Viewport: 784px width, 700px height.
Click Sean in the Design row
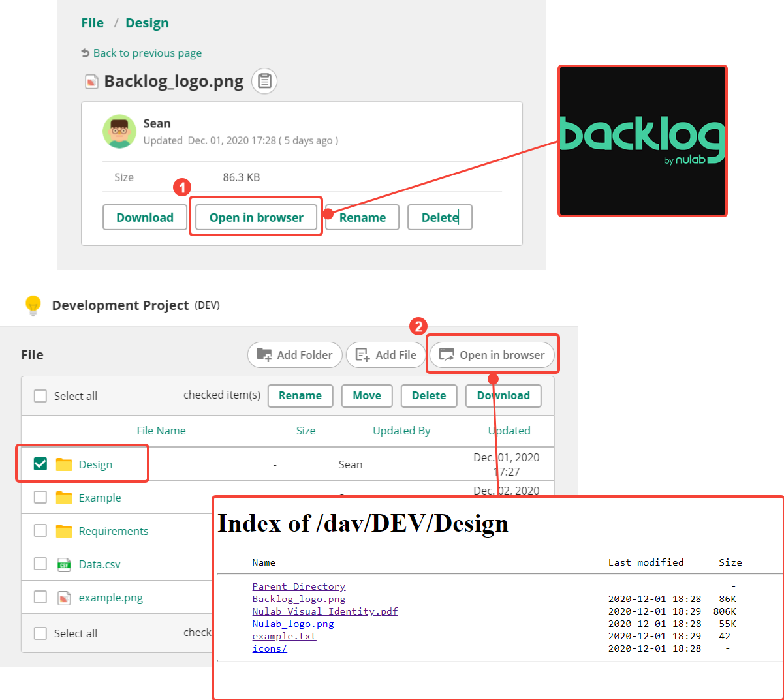tap(351, 464)
